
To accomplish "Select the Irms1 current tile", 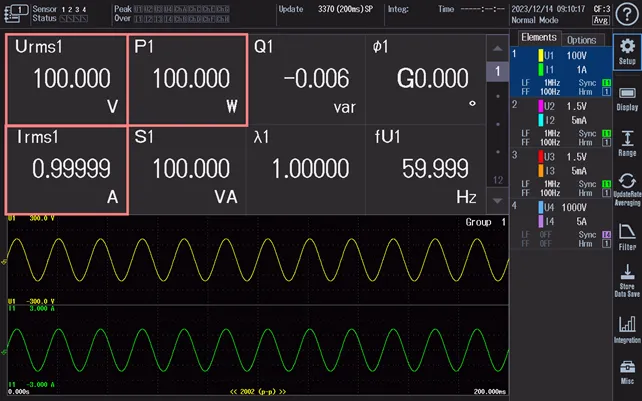I will coord(66,170).
